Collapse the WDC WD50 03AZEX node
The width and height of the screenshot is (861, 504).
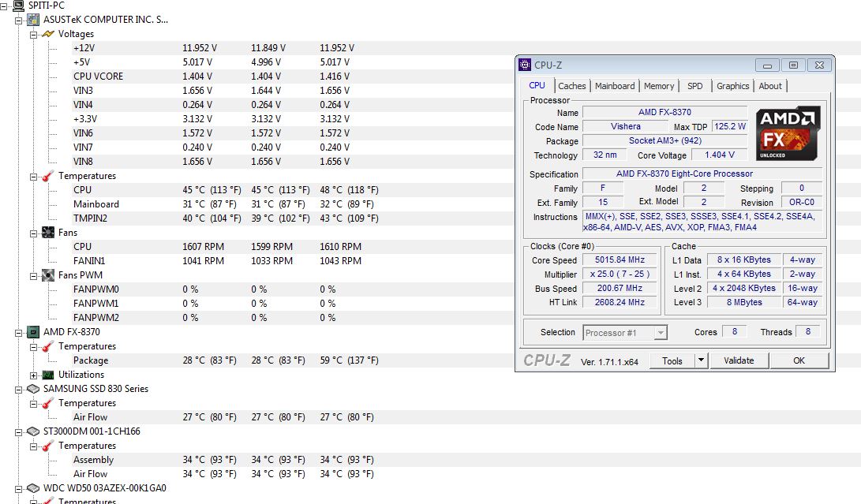pyautogui.click(x=18, y=489)
